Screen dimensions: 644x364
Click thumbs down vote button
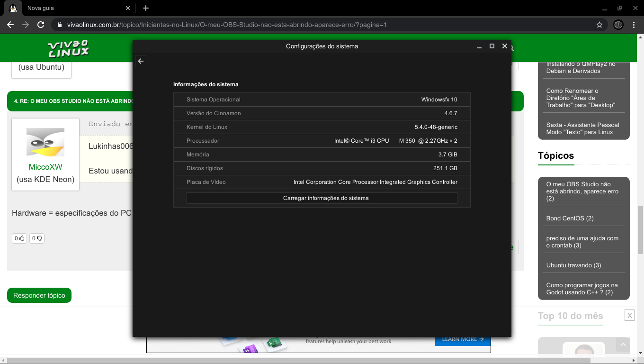37,238
